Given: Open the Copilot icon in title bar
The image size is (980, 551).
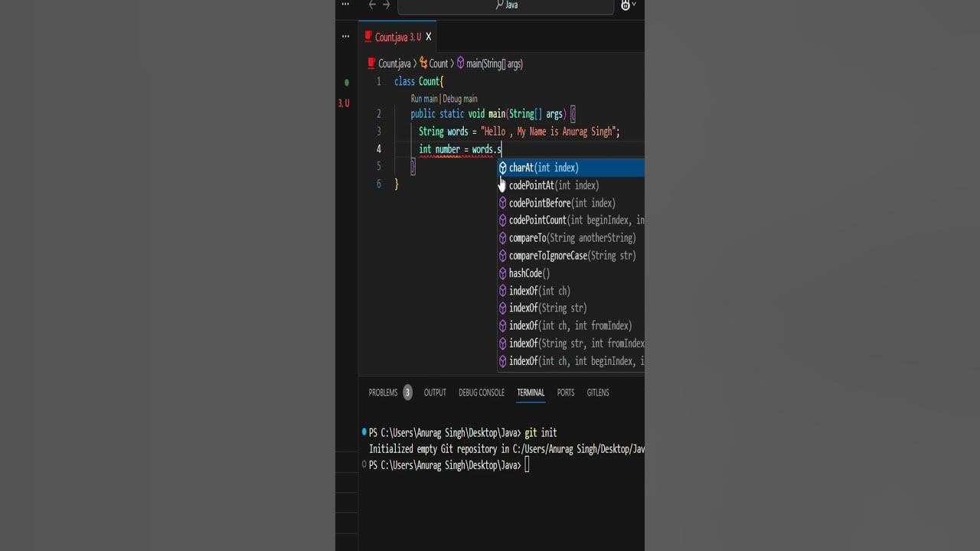Looking at the screenshot, I should pyautogui.click(x=625, y=5).
